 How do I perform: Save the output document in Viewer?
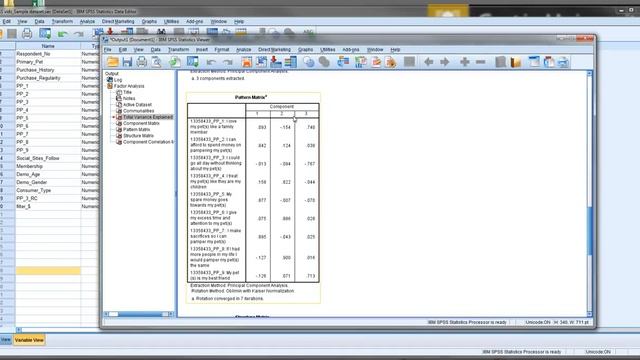(x=127, y=62)
